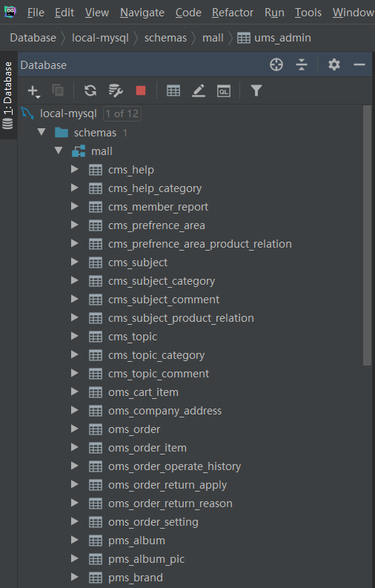The image size is (375, 588).
Task: Select the cms_subject_comment table
Action: [164, 300]
